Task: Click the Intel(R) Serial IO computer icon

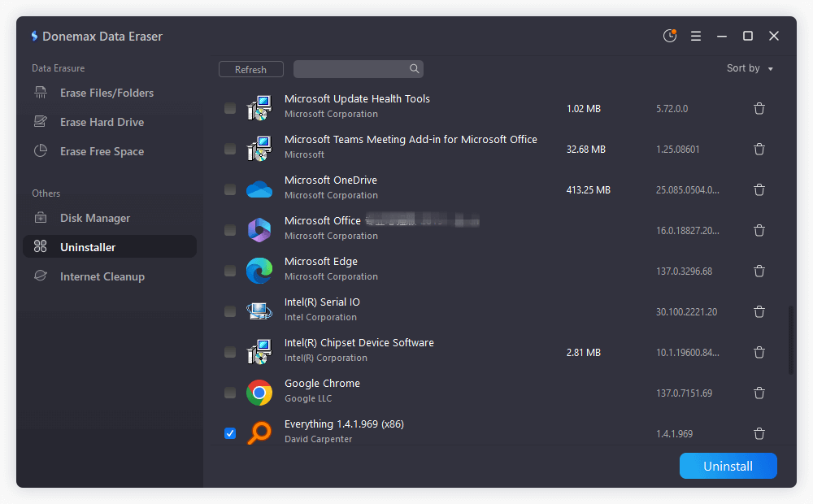Action: coord(259,311)
